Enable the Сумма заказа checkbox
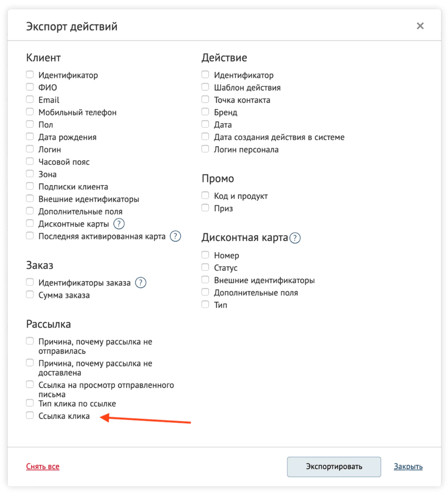 tap(30, 295)
